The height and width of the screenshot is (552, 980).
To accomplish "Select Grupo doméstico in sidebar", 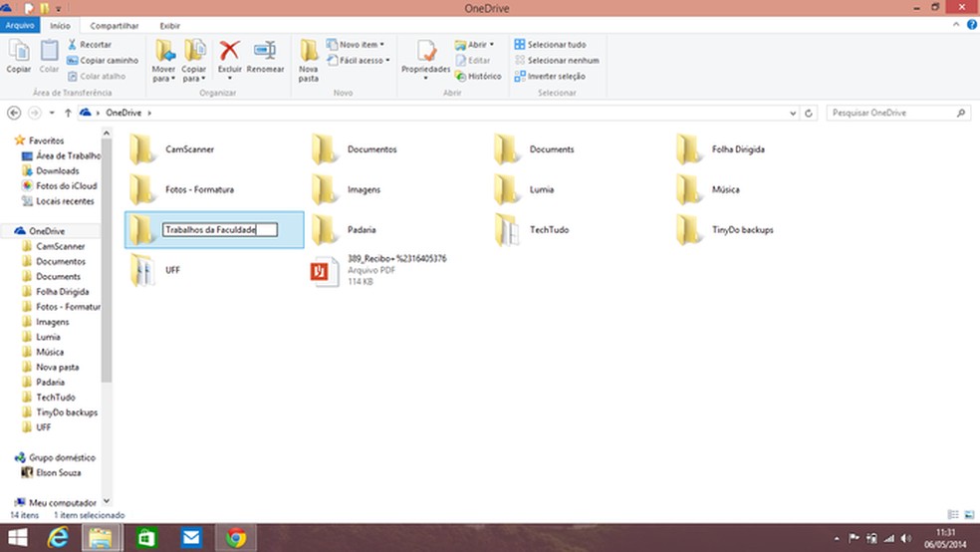I will coord(62,457).
